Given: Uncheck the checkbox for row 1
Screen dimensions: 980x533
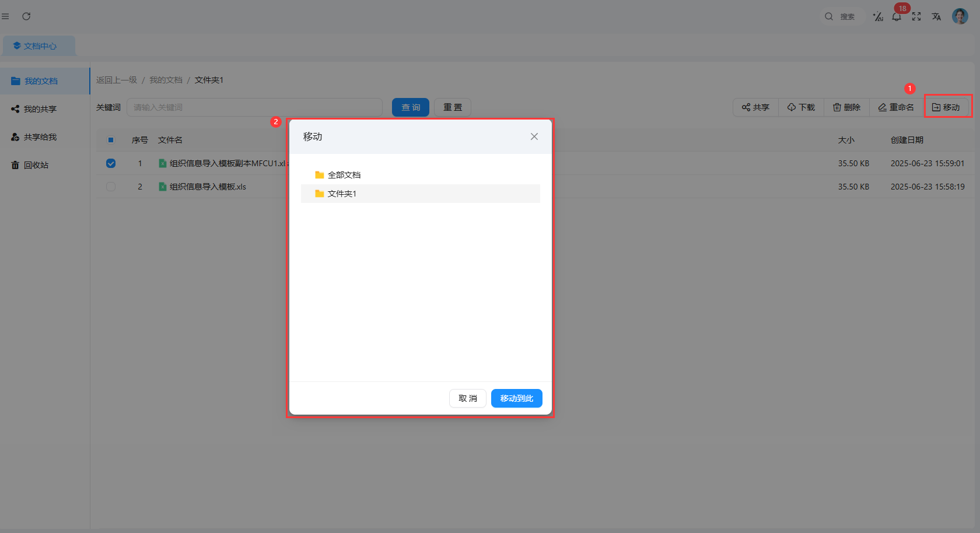Looking at the screenshot, I should (111, 163).
